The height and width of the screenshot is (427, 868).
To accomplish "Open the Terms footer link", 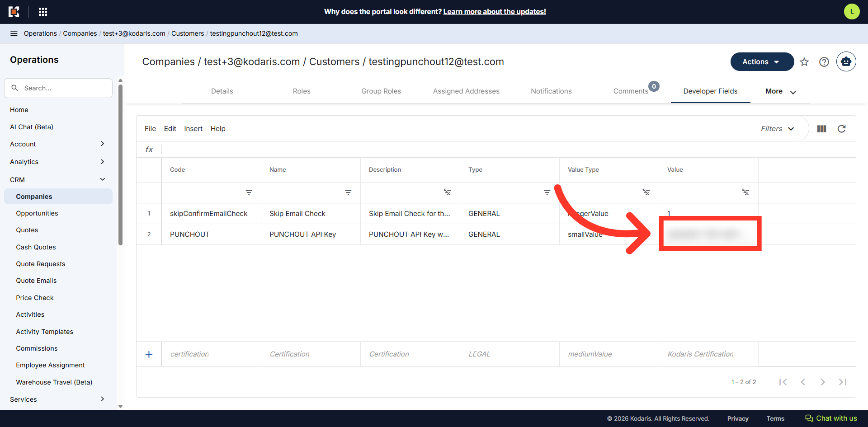I will pyautogui.click(x=775, y=419).
